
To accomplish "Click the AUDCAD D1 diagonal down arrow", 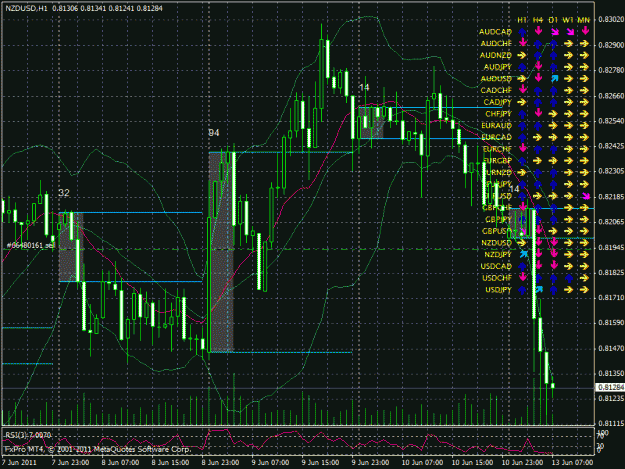I will 554,31.
